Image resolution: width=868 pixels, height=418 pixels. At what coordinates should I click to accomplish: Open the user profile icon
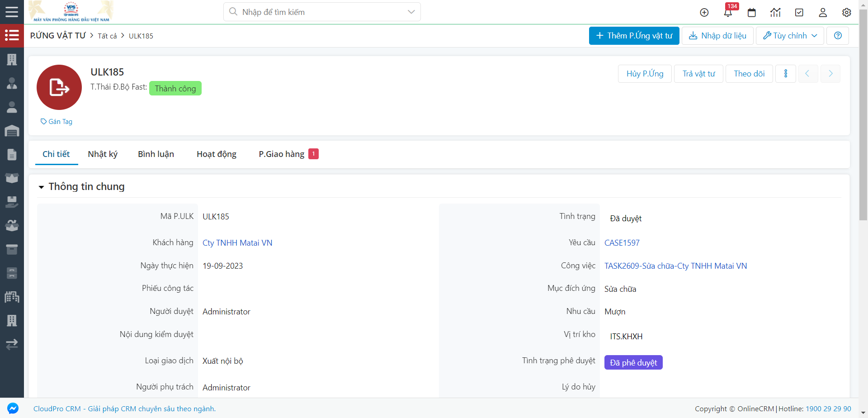pos(823,12)
